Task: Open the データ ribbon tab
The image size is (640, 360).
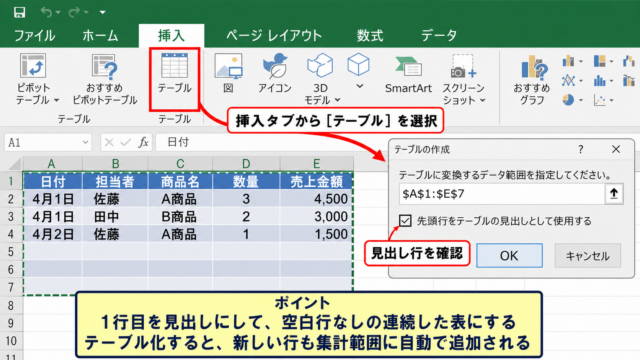Action: point(439,36)
